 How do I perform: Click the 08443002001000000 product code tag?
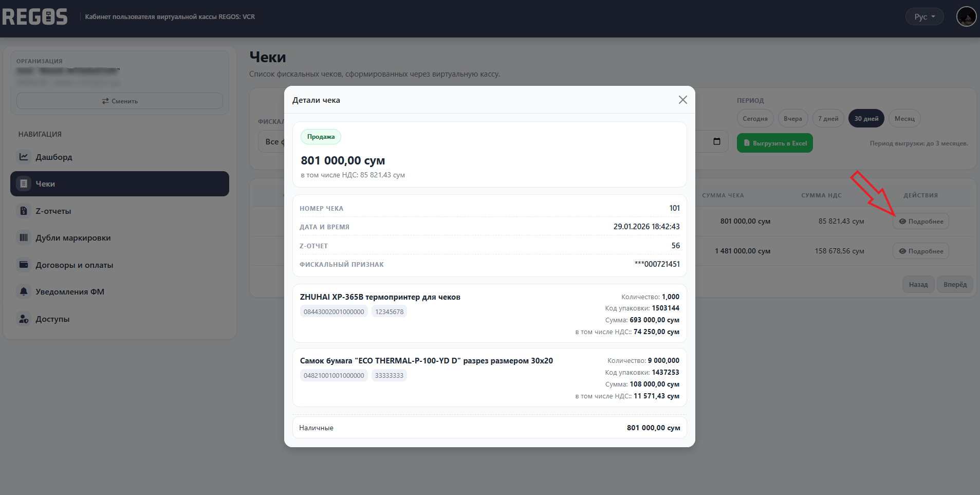coord(334,311)
